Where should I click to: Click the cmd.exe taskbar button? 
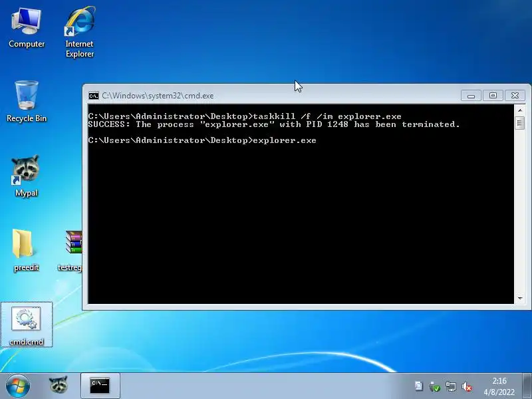pos(100,386)
